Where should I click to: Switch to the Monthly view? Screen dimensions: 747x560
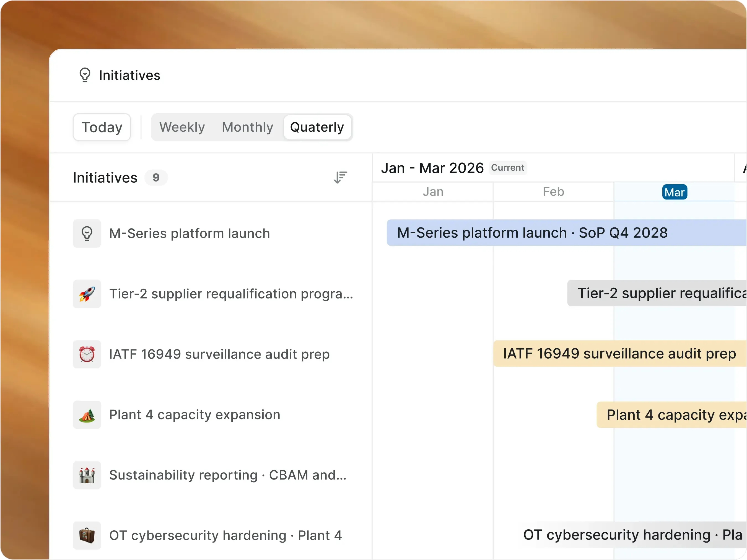[x=248, y=127]
